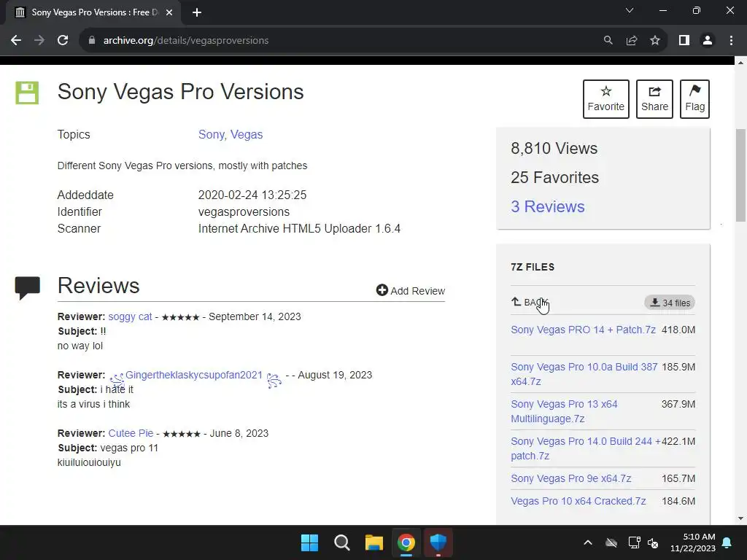Viewport: 747px width, 560px height.
Task: Click the 7Z FILES heading
Action: (533, 267)
